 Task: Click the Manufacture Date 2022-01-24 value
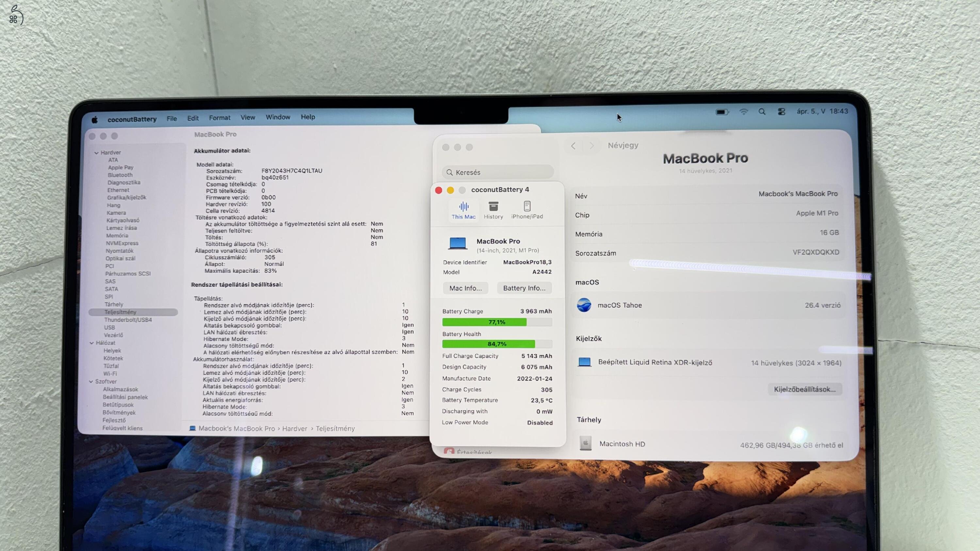point(534,378)
